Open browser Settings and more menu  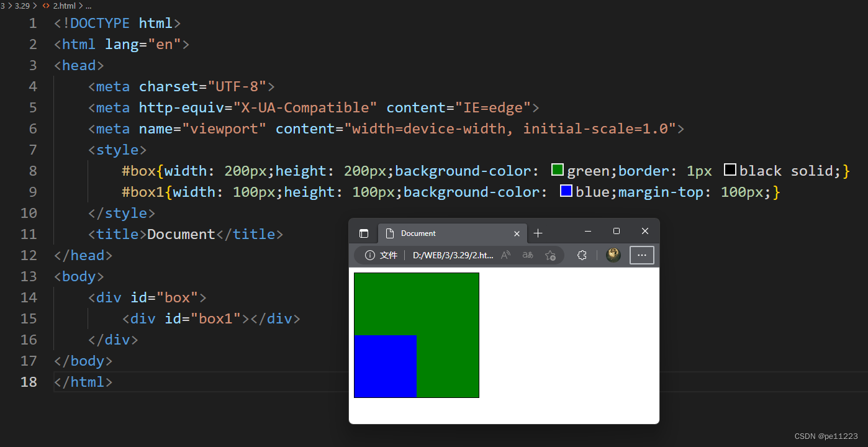pos(642,255)
